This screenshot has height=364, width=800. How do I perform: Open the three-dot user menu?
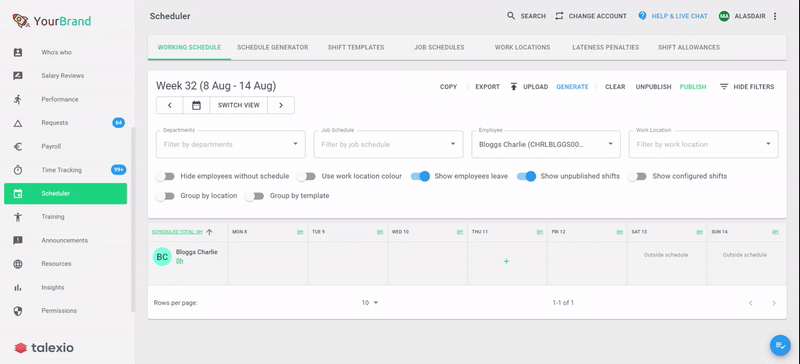pyautogui.click(x=775, y=16)
